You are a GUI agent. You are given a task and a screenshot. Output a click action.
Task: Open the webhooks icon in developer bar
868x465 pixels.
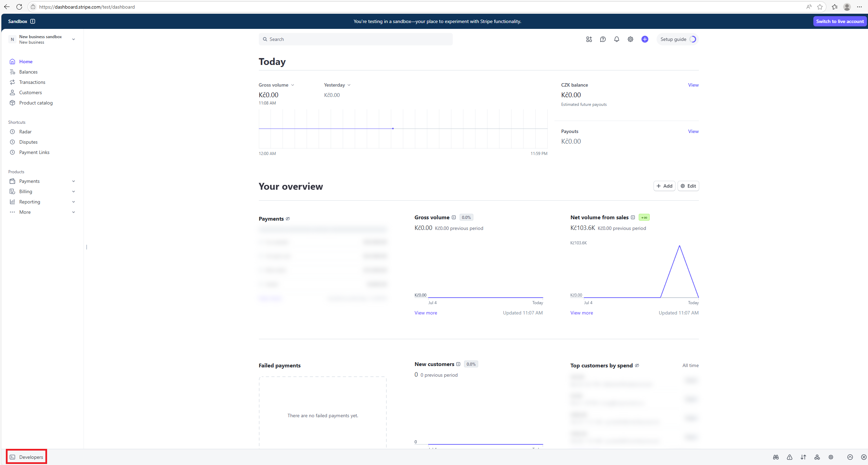point(817,457)
